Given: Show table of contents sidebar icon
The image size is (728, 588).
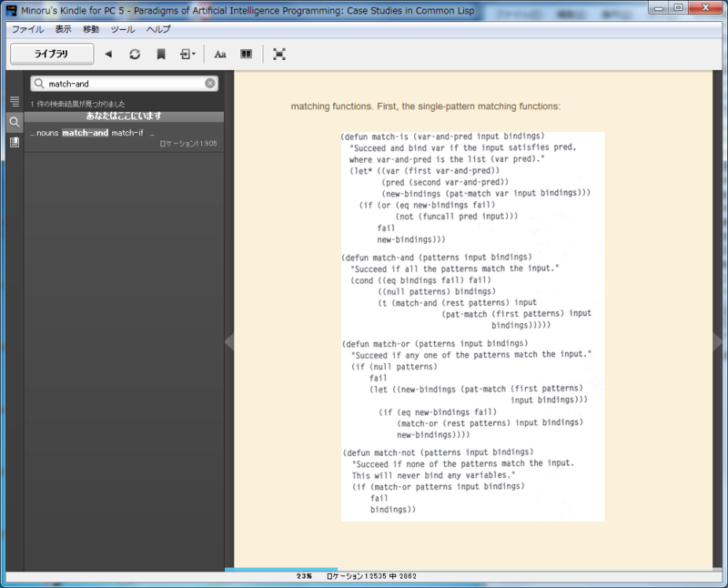Looking at the screenshot, I should (15, 101).
